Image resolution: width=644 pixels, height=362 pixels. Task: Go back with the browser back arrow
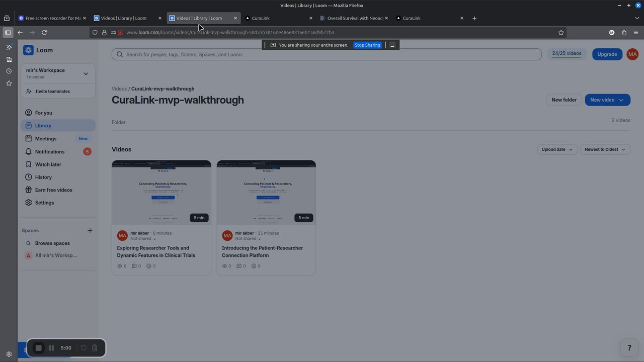click(x=20, y=32)
